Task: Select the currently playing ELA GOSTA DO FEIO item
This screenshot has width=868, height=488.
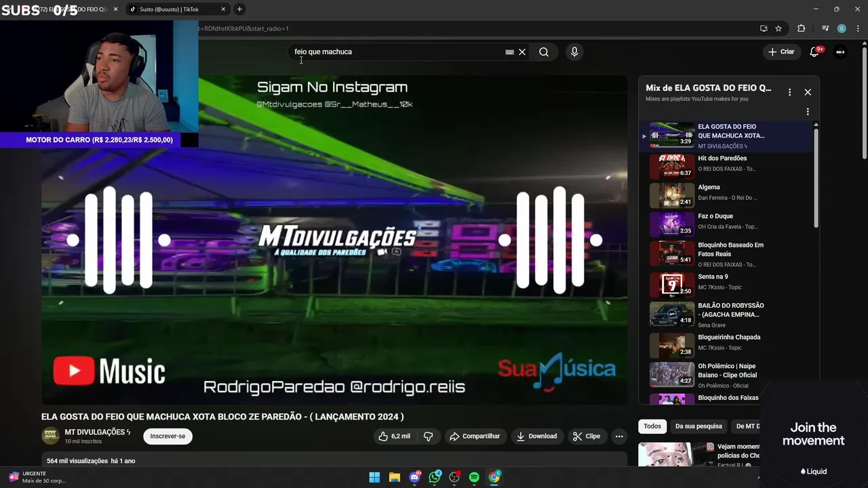Action: tap(726, 136)
